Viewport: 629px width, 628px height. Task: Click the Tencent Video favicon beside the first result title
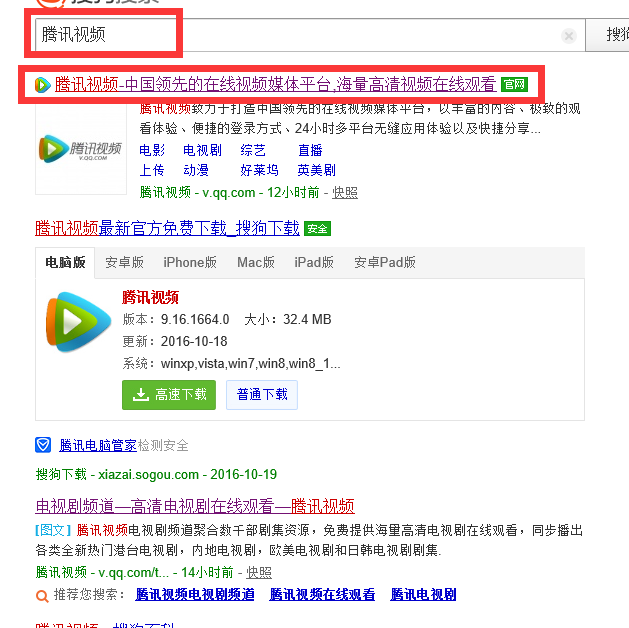click(43, 85)
